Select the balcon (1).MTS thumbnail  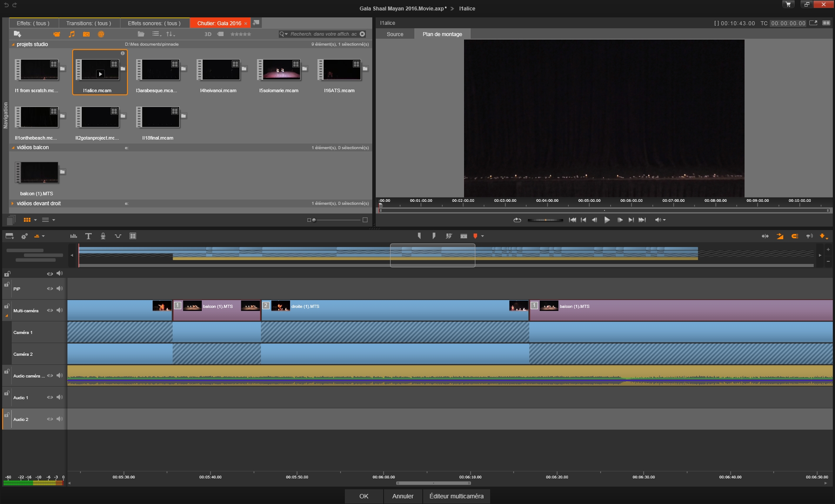(x=37, y=173)
